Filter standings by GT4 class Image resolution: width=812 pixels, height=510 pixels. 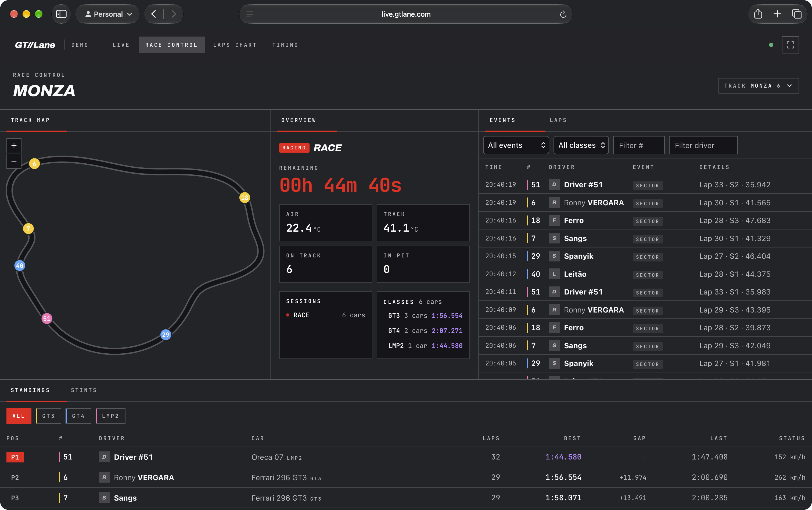click(78, 416)
